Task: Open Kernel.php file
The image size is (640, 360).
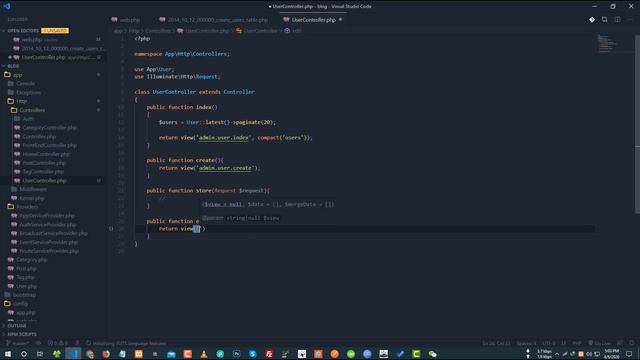Action: click(28, 198)
